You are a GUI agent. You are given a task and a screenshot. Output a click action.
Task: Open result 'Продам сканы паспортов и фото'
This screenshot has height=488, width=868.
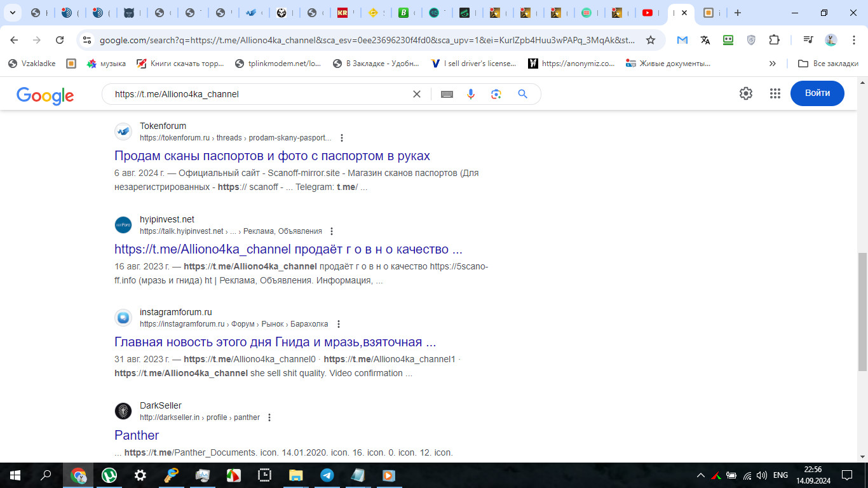[272, 156]
